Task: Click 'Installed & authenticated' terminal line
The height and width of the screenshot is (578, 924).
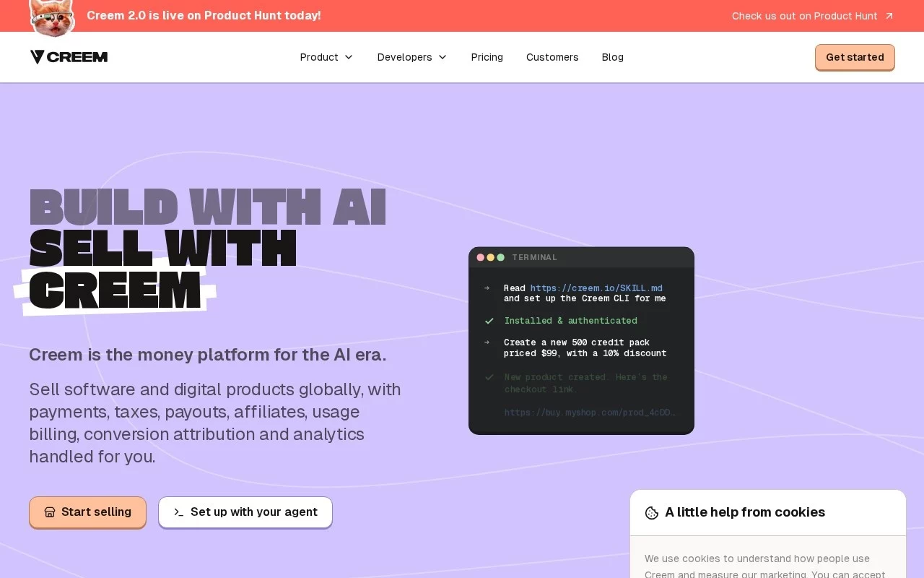Action: pos(570,321)
